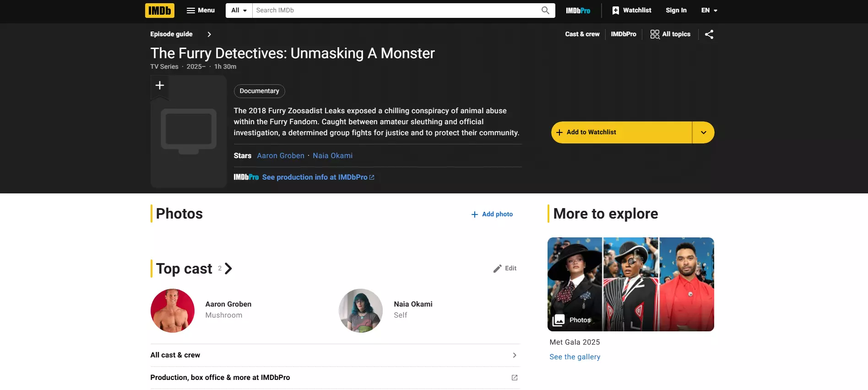Click the Watchlist bookmark icon in header
Viewport: 868px width, 390px height.
click(x=616, y=11)
